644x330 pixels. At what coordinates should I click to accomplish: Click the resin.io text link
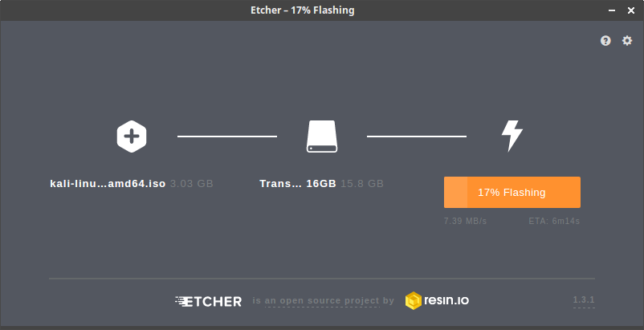[446, 300]
